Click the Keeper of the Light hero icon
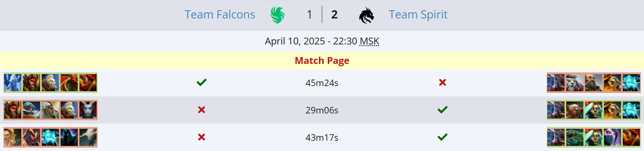 point(13,137)
